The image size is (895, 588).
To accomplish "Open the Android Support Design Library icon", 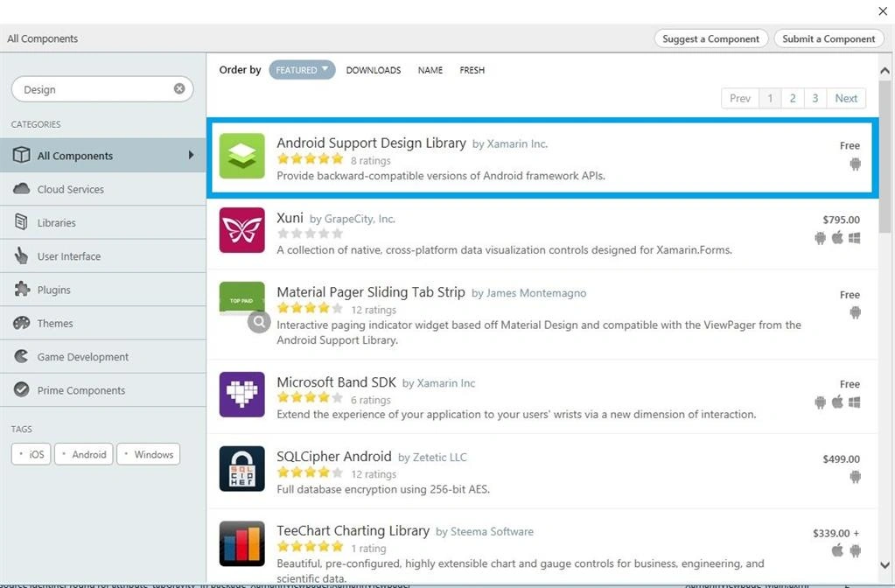I will pos(242,156).
